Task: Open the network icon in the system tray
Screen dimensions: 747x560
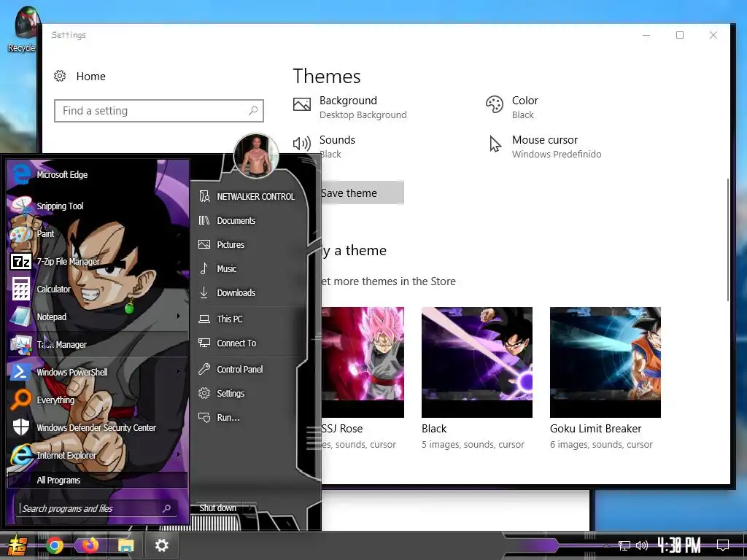Action: tap(624, 545)
